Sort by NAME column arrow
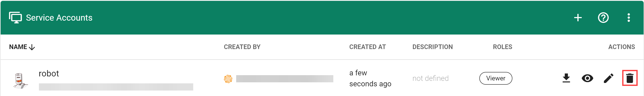 pyautogui.click(x=32, y=47)
